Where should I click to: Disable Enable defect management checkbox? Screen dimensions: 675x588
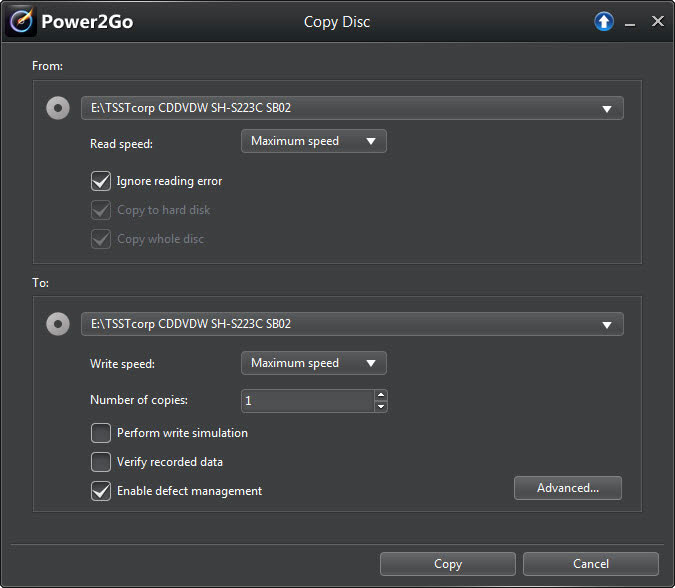(101, 491)
